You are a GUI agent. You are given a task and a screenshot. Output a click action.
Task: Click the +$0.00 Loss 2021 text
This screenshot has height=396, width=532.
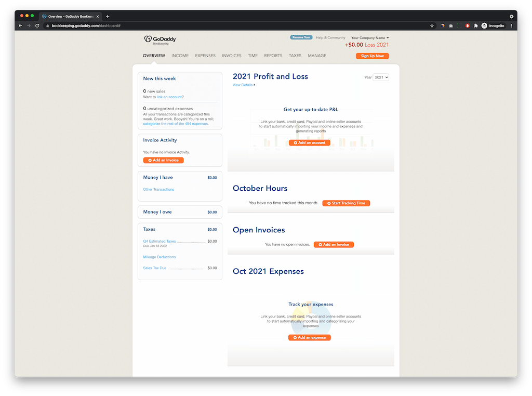pos(367,45)
